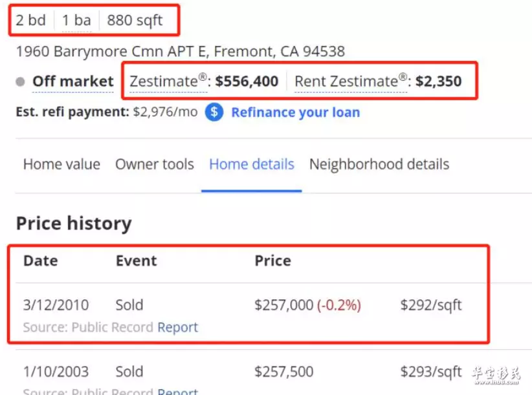Click the gray off-market status dot
532x395 pixels.
click(x=20, y=81)
